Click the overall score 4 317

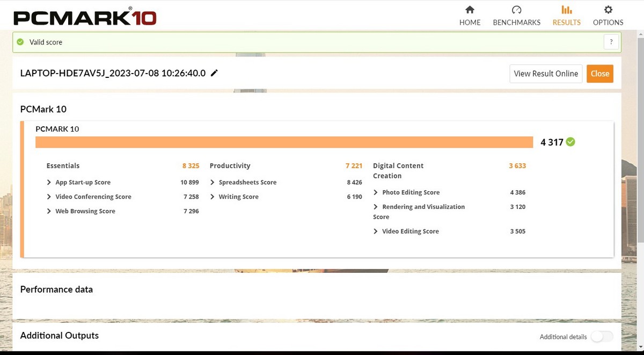point(552,142)
